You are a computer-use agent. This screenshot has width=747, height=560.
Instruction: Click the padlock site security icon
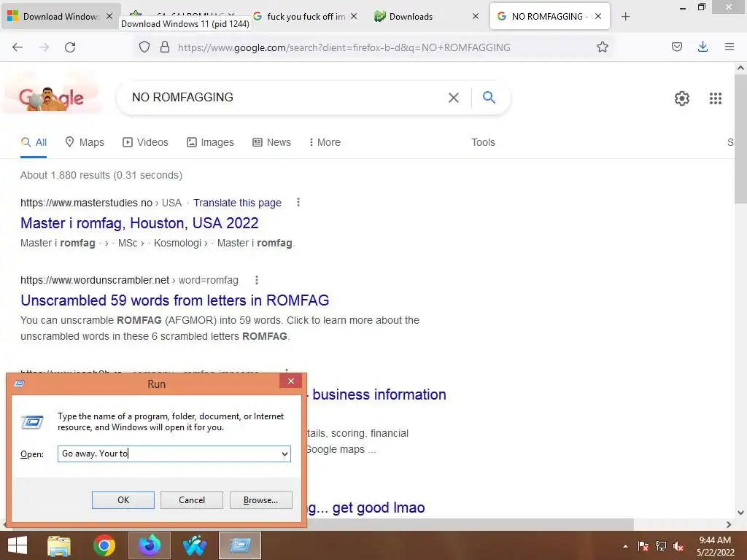(x=165, y=47)
